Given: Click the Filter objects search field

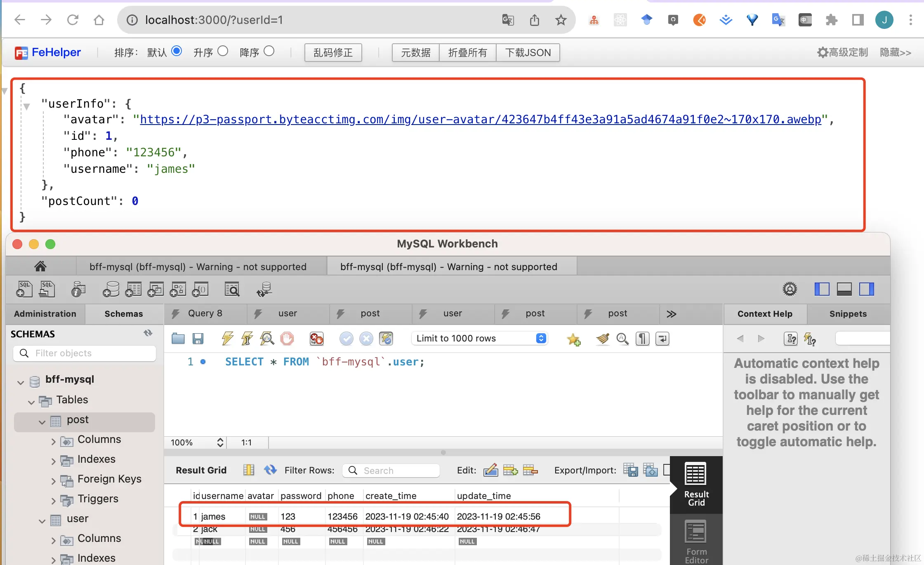Looking at the screenshot, I should coord(85,353).
